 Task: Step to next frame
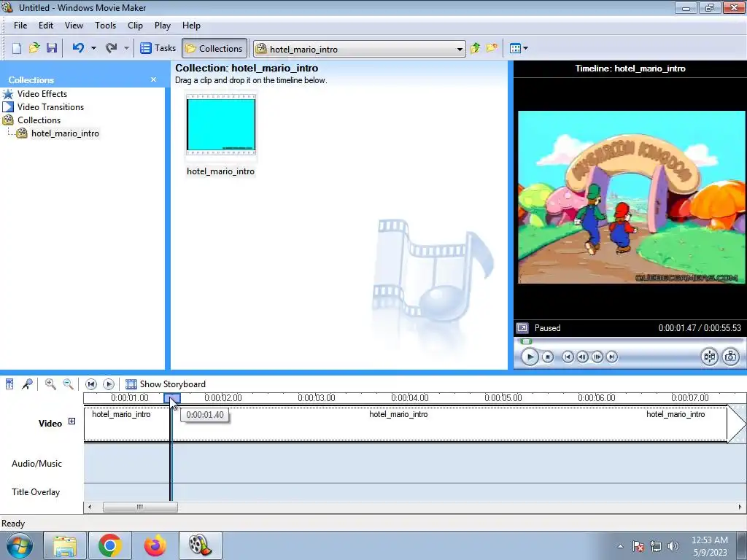click(x=597, y=357)
